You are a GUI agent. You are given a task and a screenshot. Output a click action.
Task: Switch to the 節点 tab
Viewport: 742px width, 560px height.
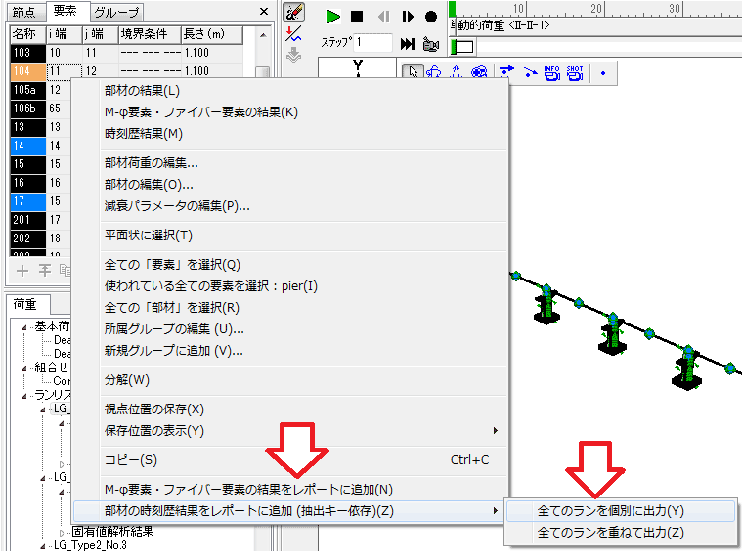click(24, 12)
